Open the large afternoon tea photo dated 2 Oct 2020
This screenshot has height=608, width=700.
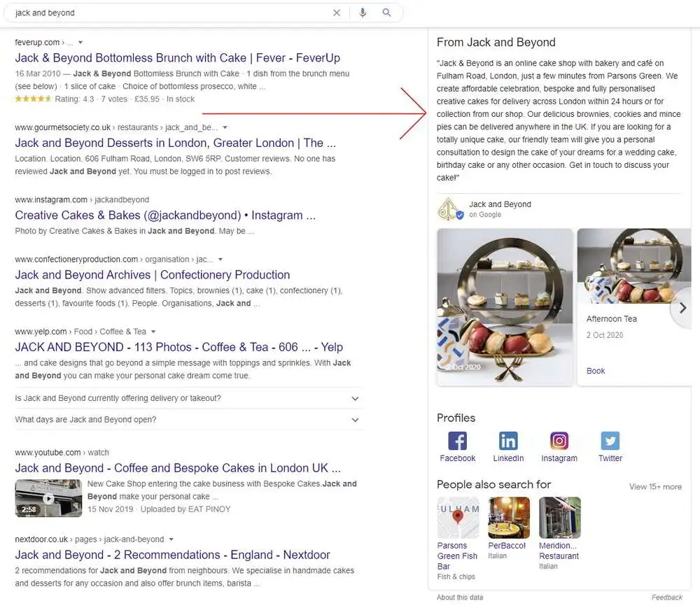click(505, 307)
